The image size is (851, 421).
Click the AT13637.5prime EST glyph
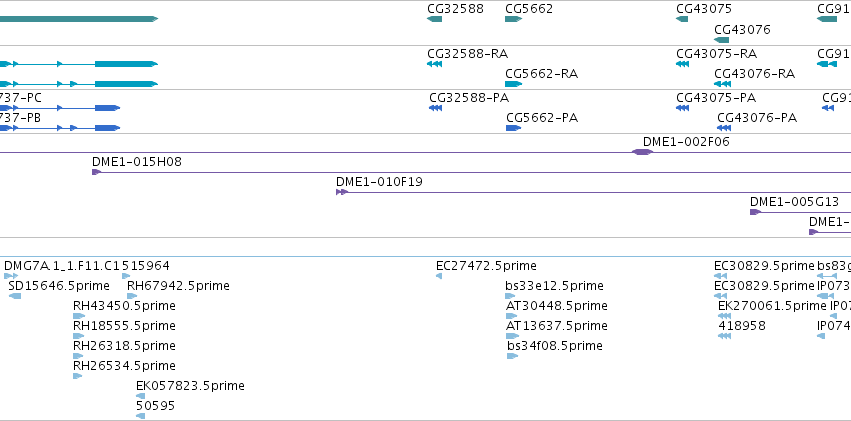tap(511, 336)
